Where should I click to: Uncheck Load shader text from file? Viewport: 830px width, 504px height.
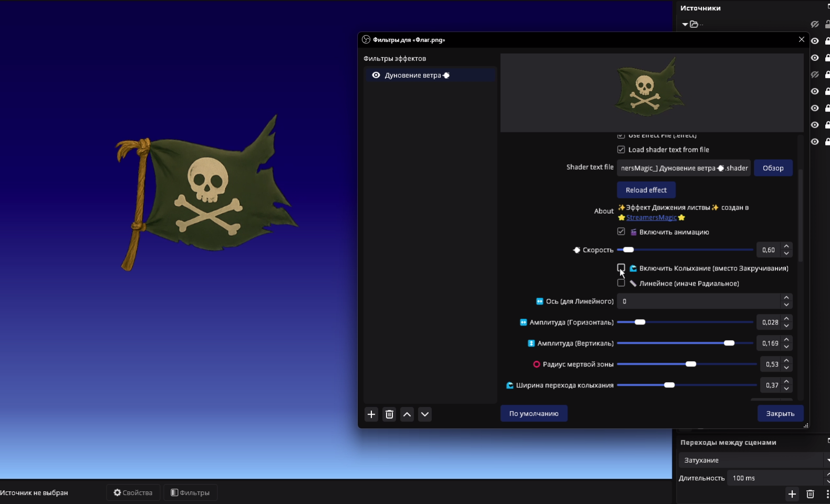pyautogui.click(x=621, y=150)
